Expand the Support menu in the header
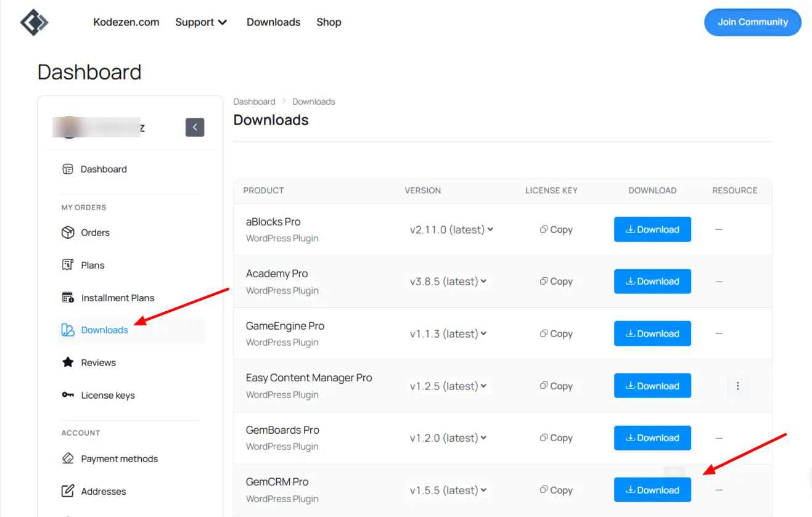Screen dimensions: 812x517 [x=201, y=22]
